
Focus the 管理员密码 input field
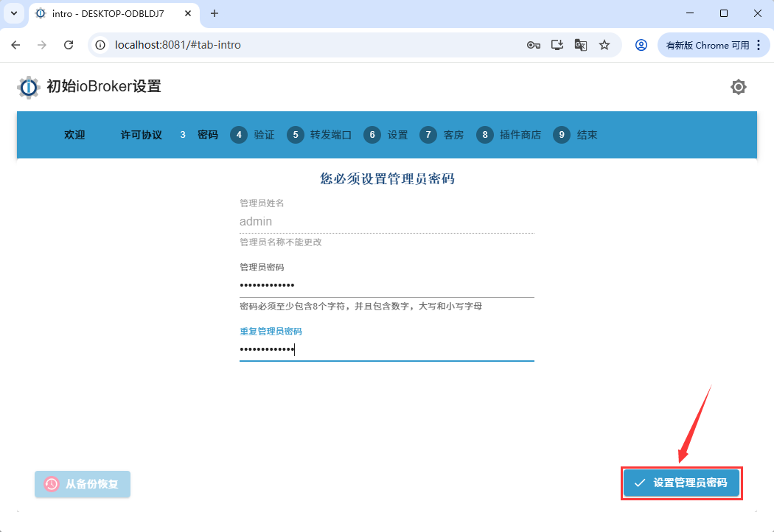click(386, 285)
